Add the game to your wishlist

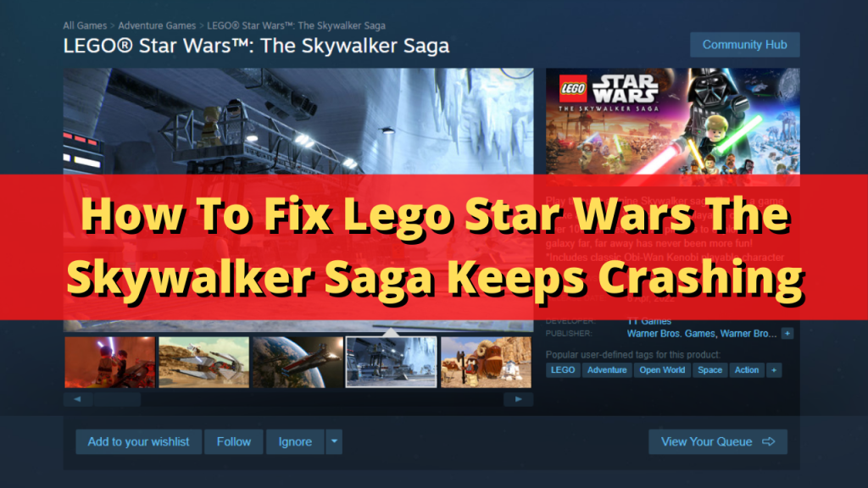point(138,441)
